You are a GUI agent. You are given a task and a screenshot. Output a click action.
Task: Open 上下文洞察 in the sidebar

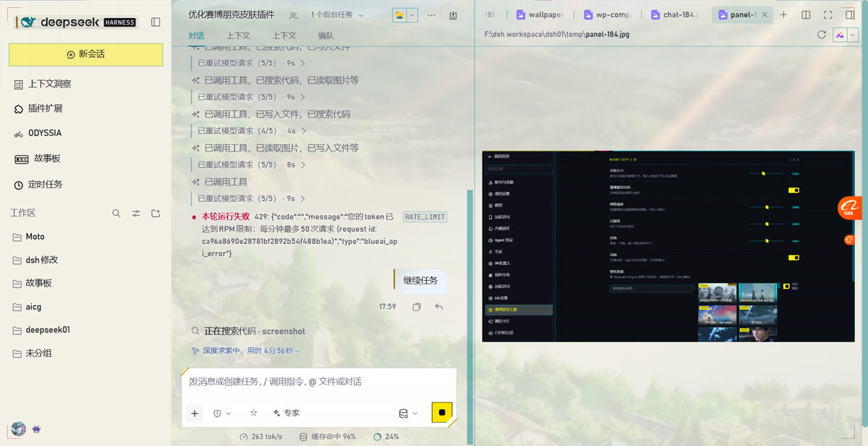point(43,84)
